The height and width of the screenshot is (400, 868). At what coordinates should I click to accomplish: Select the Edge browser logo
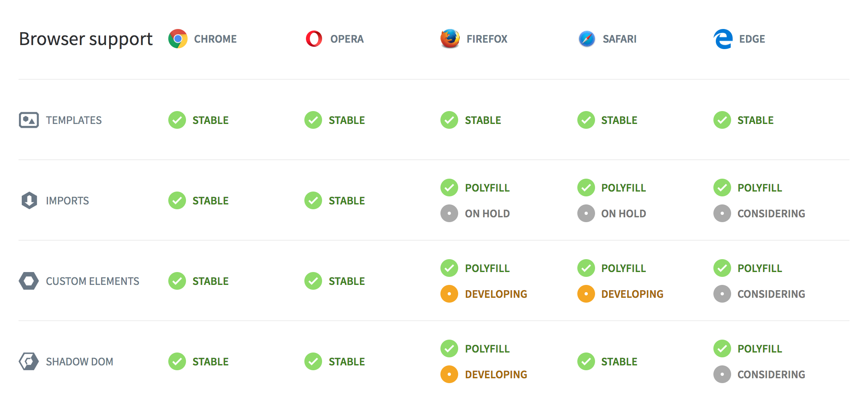(723, 39)
